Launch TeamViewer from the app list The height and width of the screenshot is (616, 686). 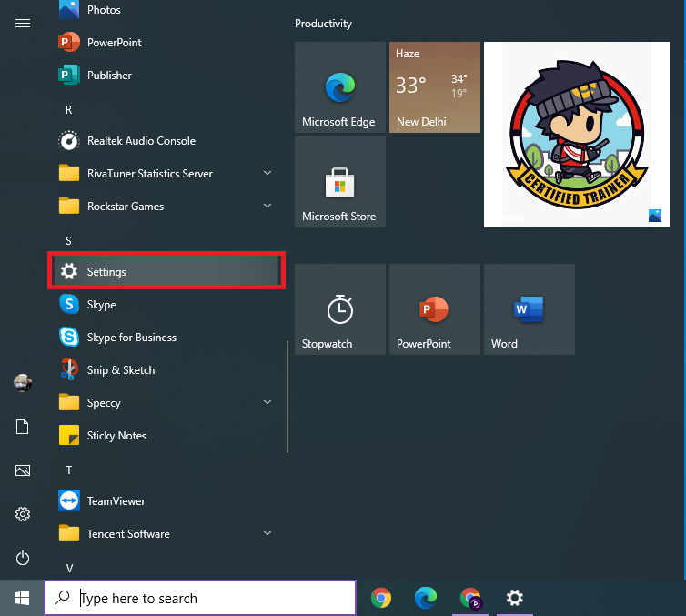click(166, 501)
